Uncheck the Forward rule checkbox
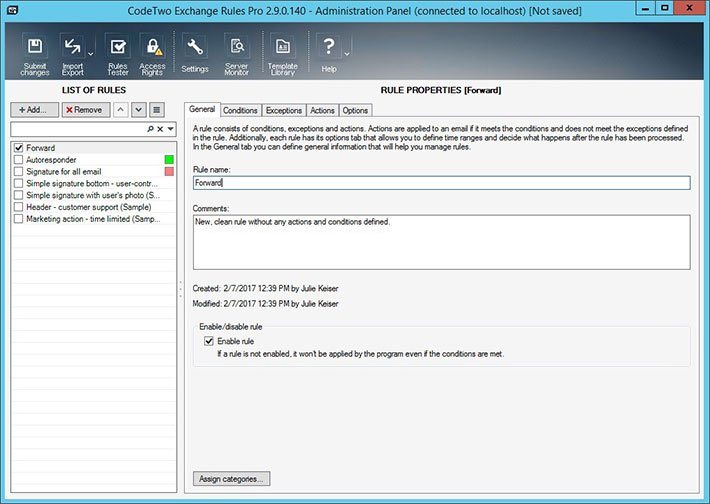The height and width of the screenshot is (504, 710). pyautogui.click(x=19, y=148)
